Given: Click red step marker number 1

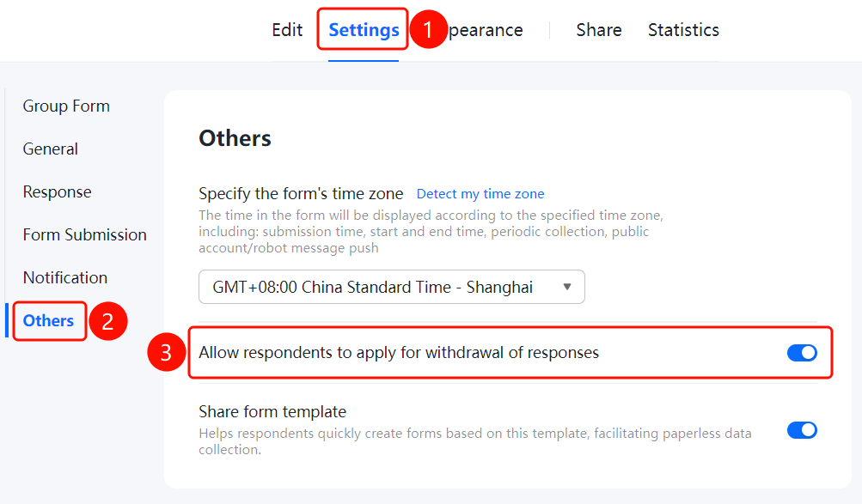Looking at the screenshot, I should [428, 30].
